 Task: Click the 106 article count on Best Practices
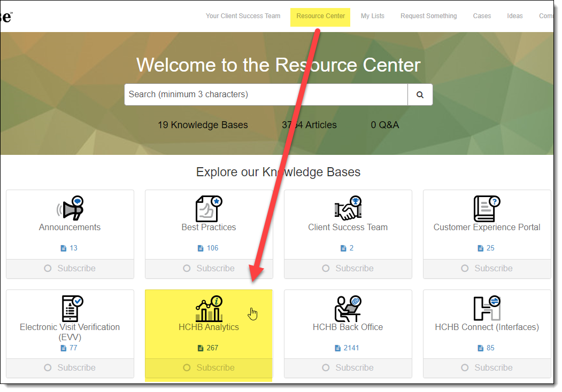[212, 248]
